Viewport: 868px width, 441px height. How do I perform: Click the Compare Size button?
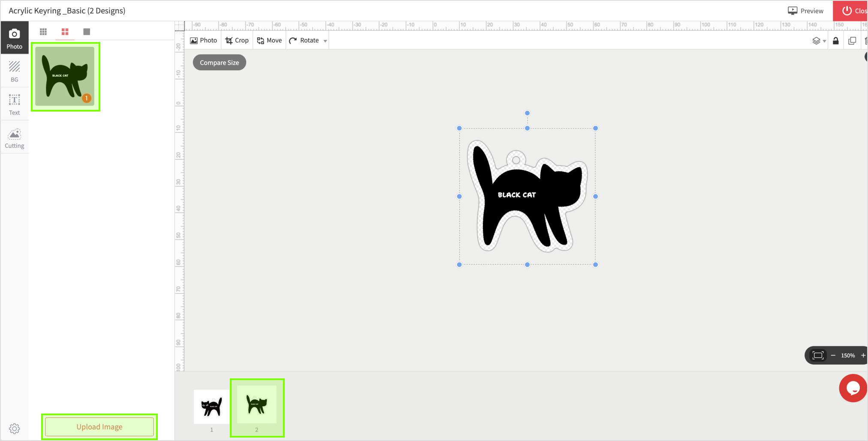click(219, 63)
